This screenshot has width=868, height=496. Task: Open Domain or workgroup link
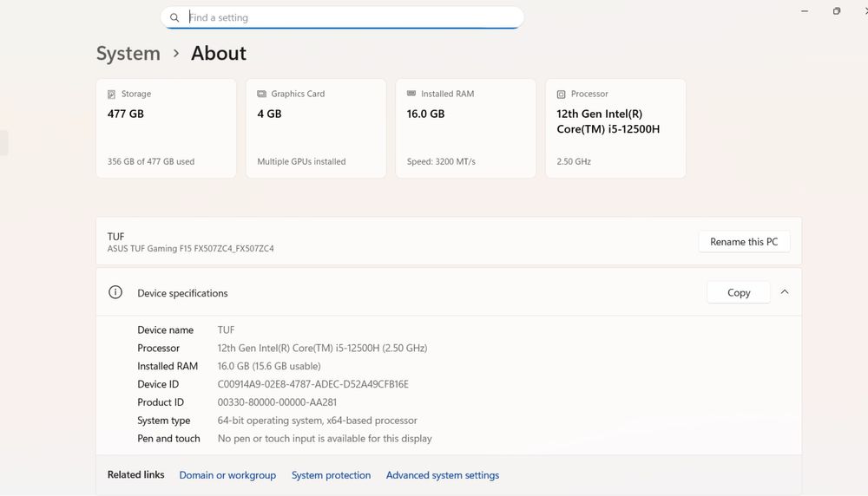227,475
